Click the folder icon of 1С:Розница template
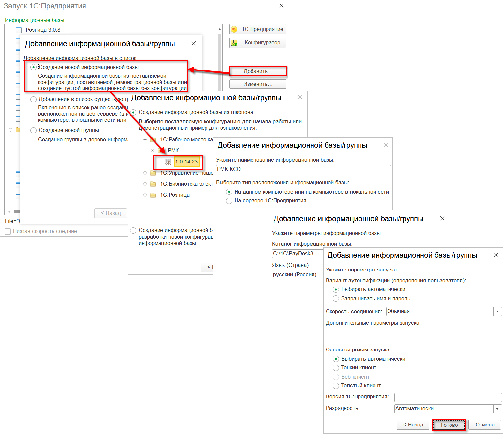 click(153, 195)
